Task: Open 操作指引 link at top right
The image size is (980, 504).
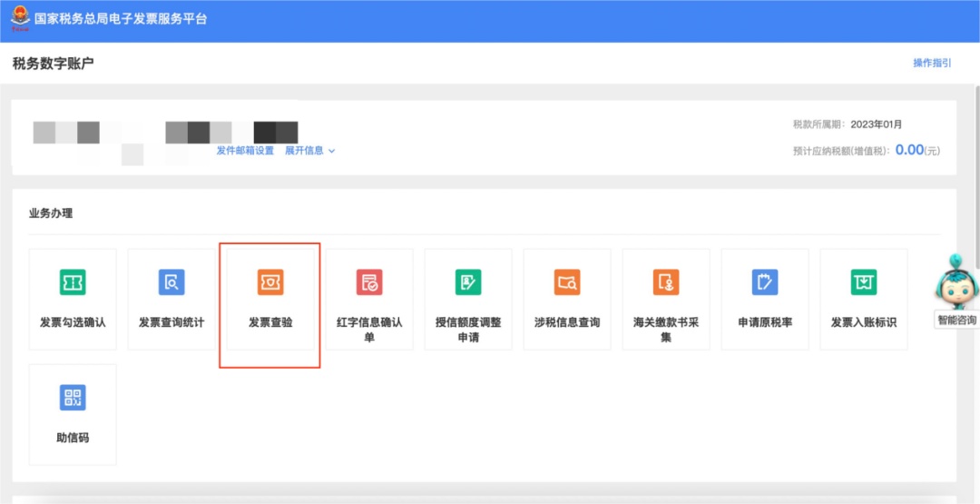Action: tap(932, 63)
